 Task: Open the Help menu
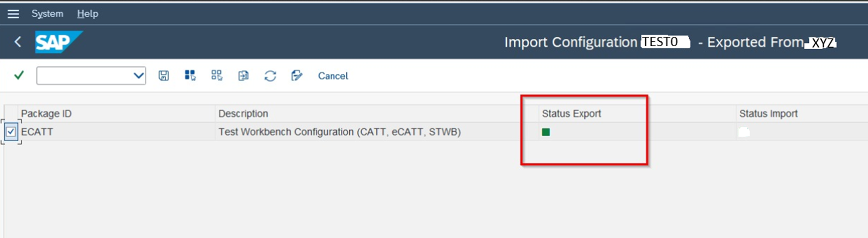(88, 14)
